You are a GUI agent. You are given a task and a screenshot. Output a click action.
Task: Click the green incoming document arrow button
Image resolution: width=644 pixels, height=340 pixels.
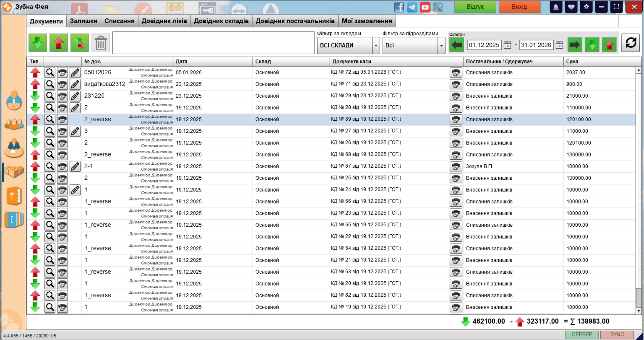tap(38, 43)
